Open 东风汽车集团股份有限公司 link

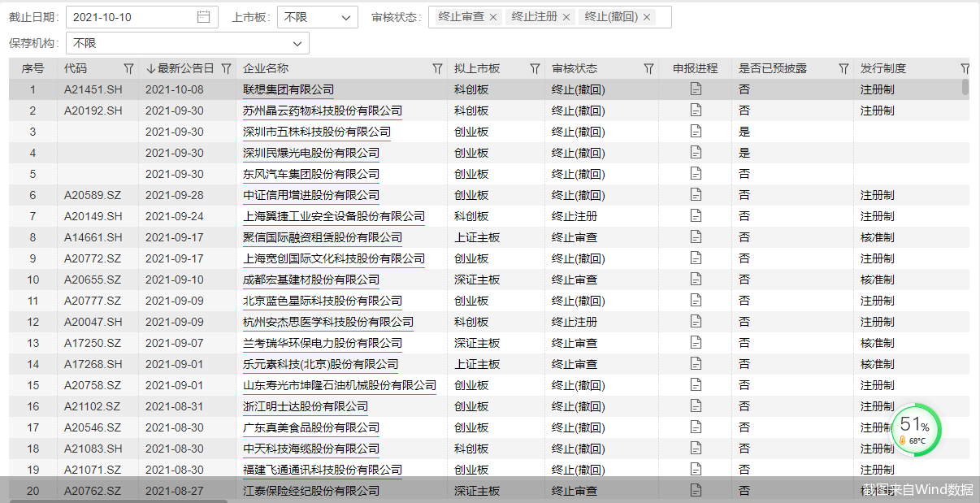click(x=311, y=174)
